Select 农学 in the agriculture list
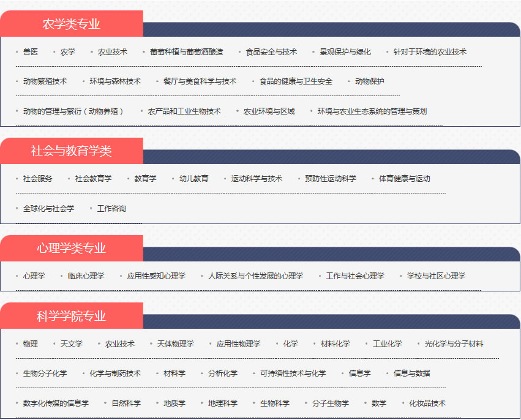 coord(68,52)
